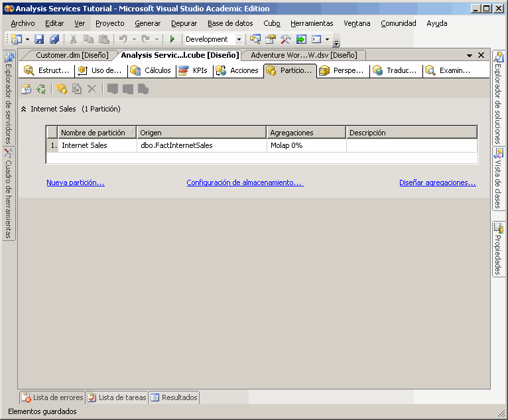508x420 pixels.
Task: Open the Archivo menu
Action: [x=23, y=23]
